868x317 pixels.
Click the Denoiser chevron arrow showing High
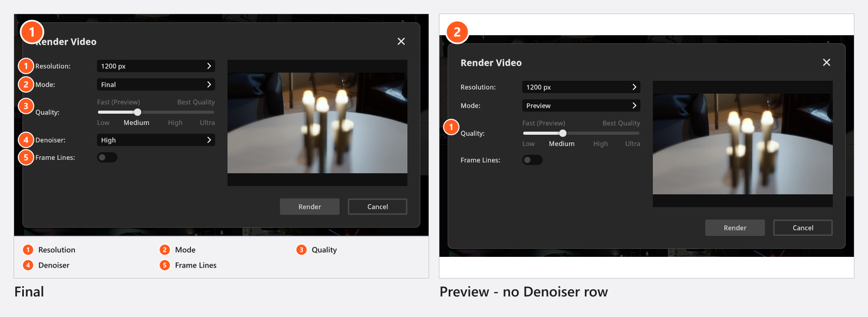click(x=209, y=140)
